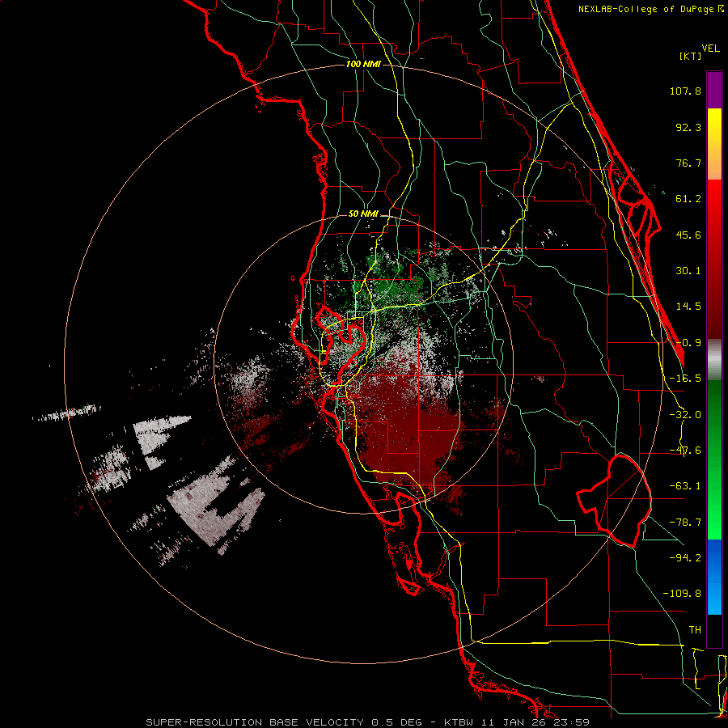The width and height of the screenshot is (728, 728).
Task: Click the -47.6 legend value
Action: point(685,451)
